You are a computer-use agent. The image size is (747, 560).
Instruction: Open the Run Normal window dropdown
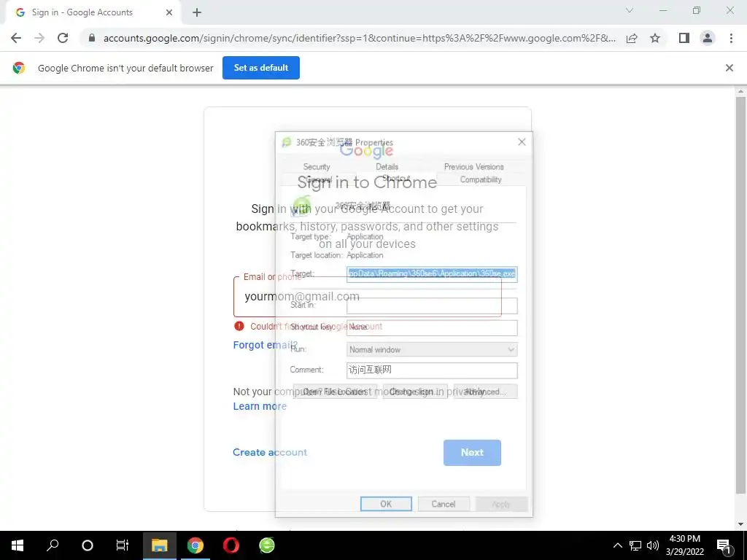(x=432, y=349)
